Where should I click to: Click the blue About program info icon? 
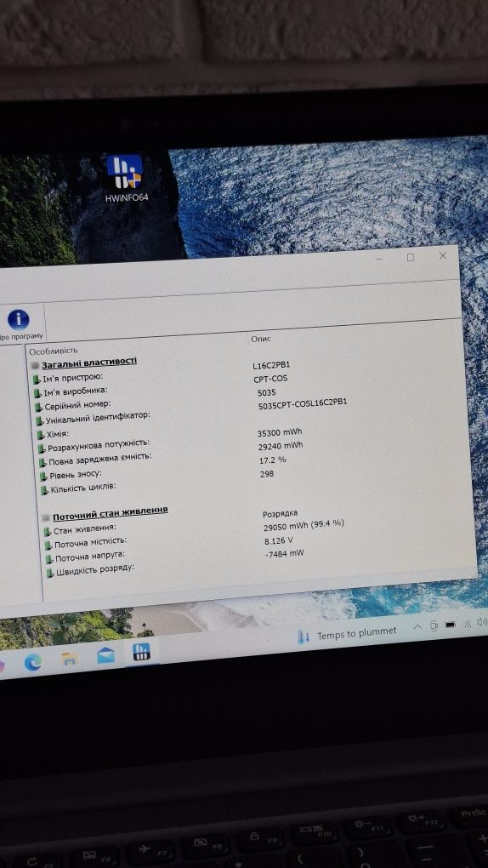click(18, 319)
